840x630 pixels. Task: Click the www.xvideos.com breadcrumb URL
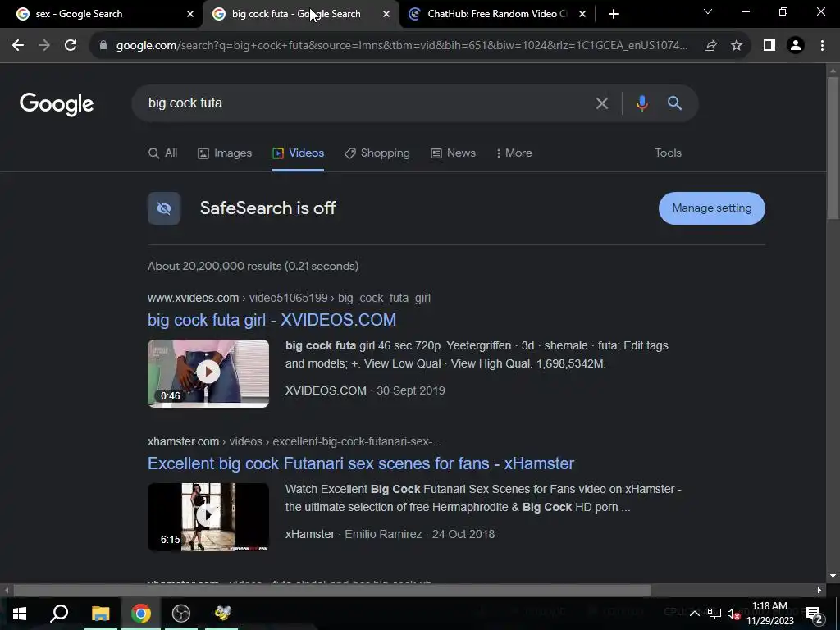pos(289,298)
